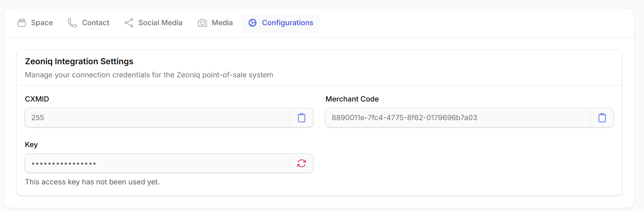
Task: Click the Merchant Code label
Action: (352, 99)
